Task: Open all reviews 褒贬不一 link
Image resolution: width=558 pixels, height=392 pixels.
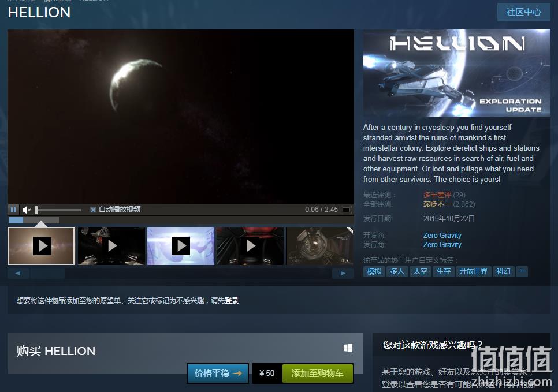Action: (437, 204)
